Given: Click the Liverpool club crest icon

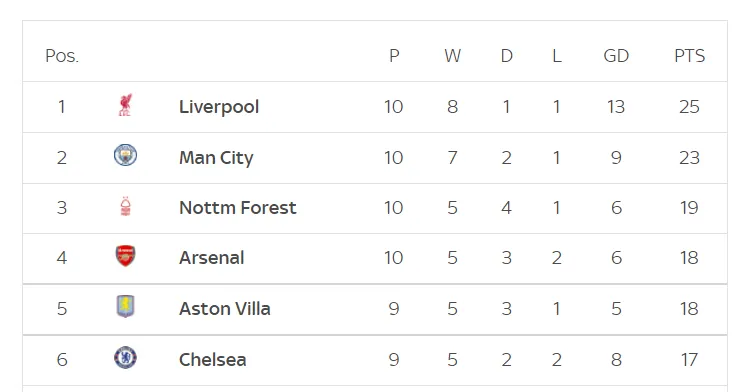Looking at the screenshot, I should (x=125, y=105).
